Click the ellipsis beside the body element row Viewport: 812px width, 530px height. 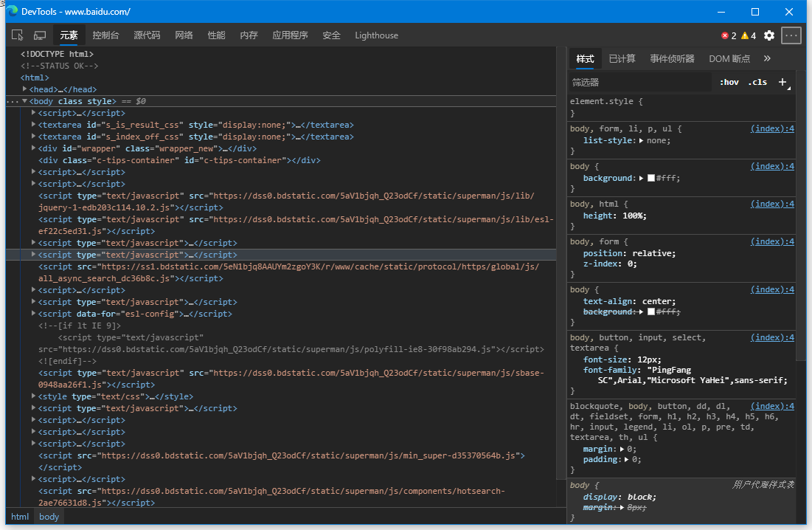[13, 102]
